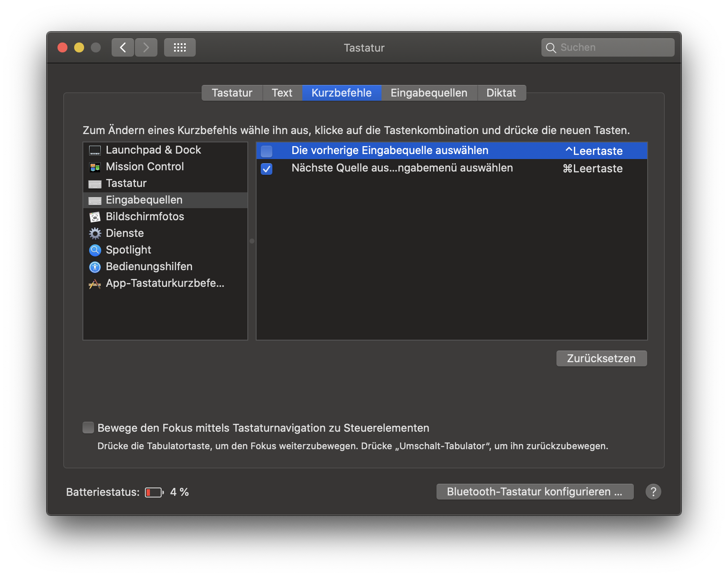This screenshot has height=577, width=728.
Task: Select the 'Nächste Quelle aus…ngabemenü auswählen' row
Action: 452,168
